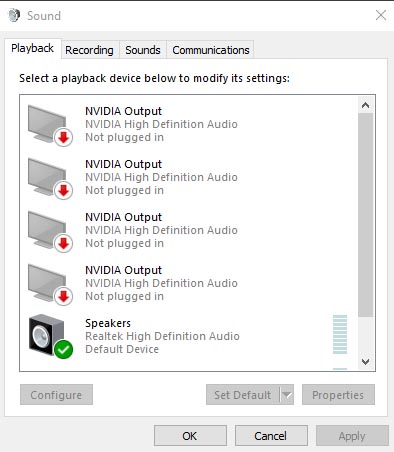Open the Set Default dropdown arrow
This screenshot has height=452, width=394.
click(x=287, y=395)
